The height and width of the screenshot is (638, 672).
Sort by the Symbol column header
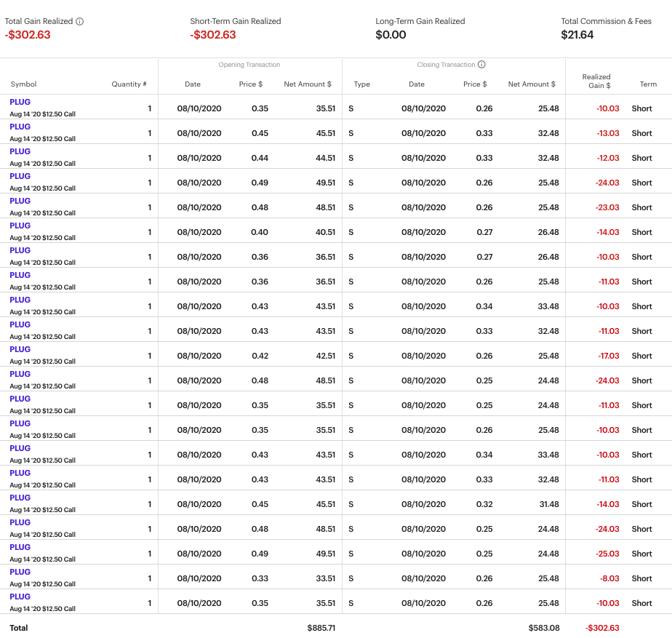point(23,84)
